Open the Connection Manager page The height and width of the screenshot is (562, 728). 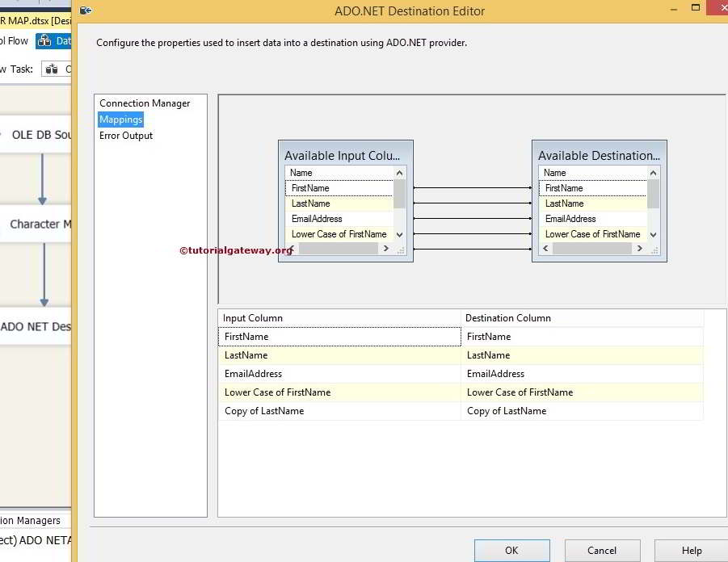point(145,103)
